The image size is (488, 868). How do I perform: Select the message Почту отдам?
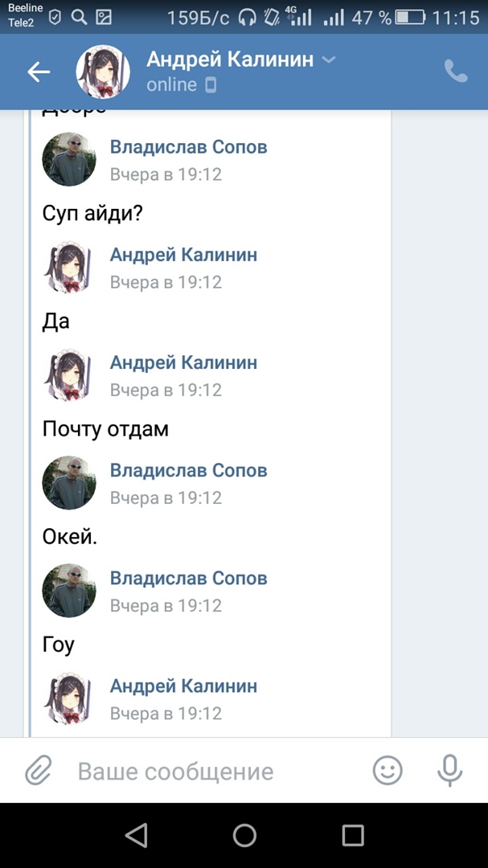(x=105, y=429)
